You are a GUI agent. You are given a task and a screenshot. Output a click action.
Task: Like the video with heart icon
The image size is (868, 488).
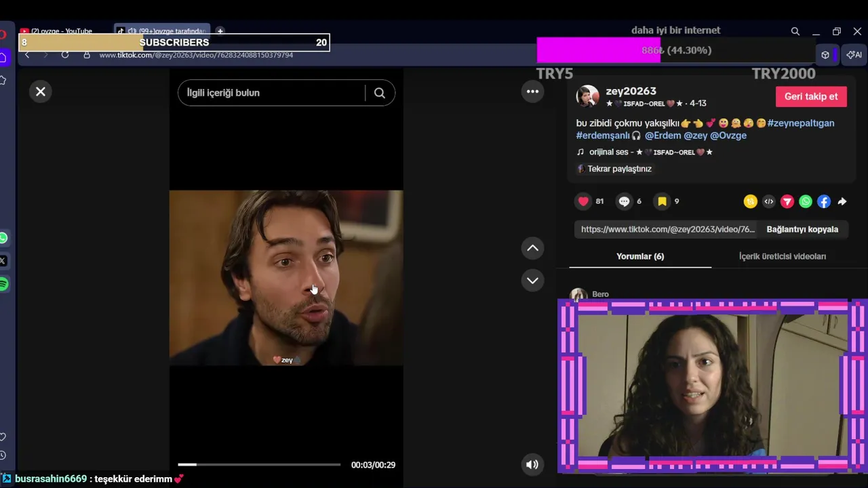click(583, 201)
